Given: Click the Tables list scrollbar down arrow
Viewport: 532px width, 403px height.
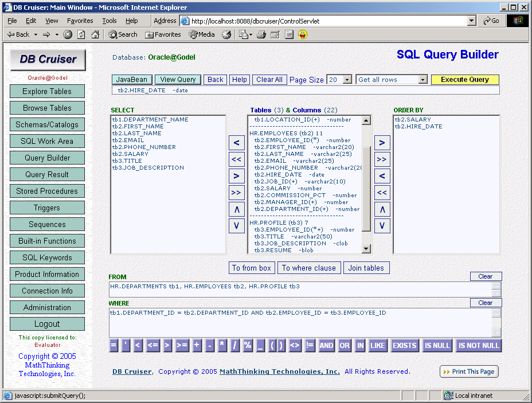Looking at the screenshot, I should [366, 249].
